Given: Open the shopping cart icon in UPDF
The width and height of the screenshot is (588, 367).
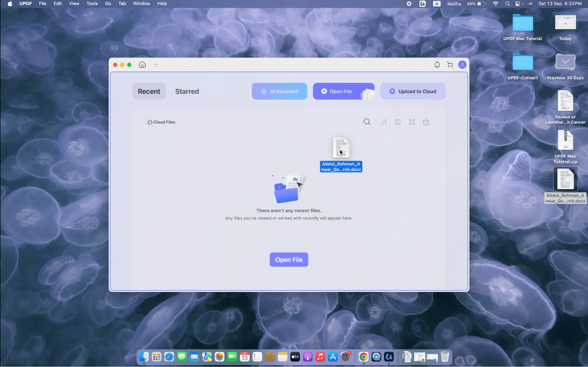Looking at the screenshot, I should (450, 65).
